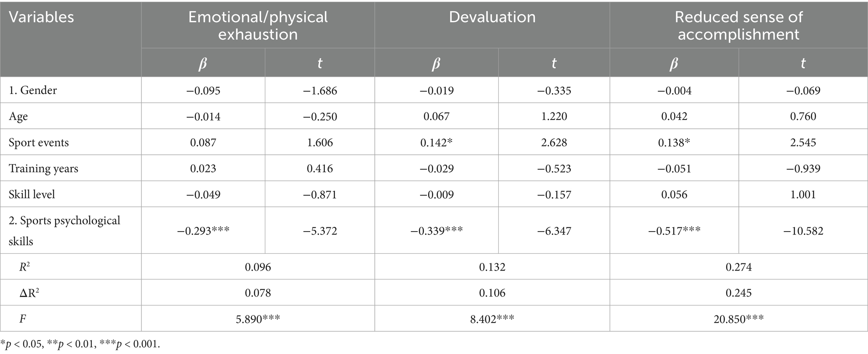
Task: Click the p-value significance footnote
Action: coord(81,344)
